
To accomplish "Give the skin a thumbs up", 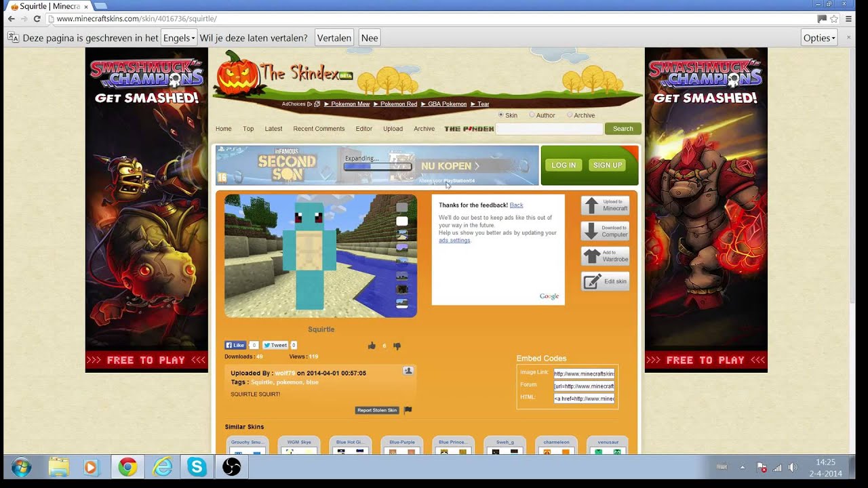I will point(372,346).
